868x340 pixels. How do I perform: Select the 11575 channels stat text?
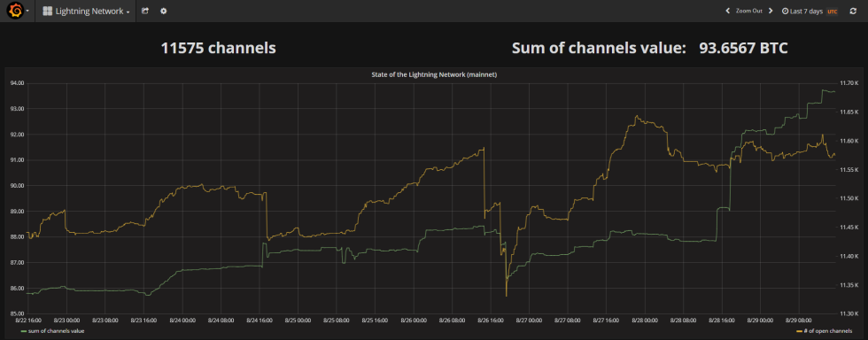pyautogui.click(x=218, y=48)
